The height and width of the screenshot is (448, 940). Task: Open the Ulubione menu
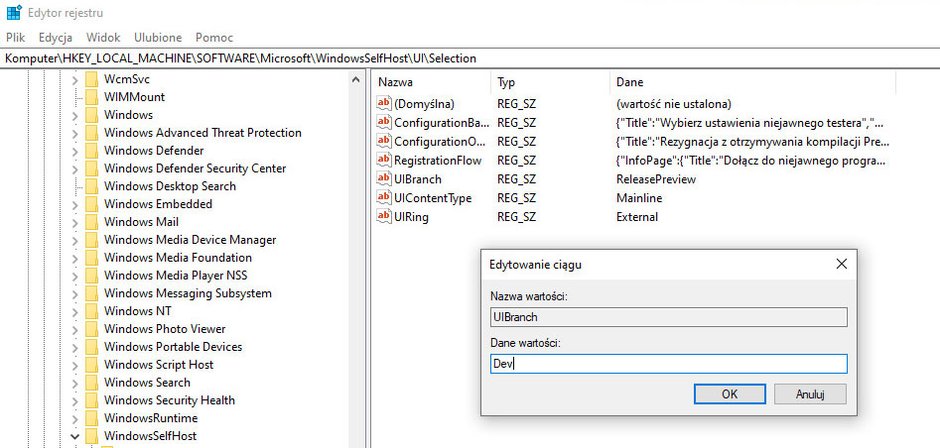pos(158,37)
